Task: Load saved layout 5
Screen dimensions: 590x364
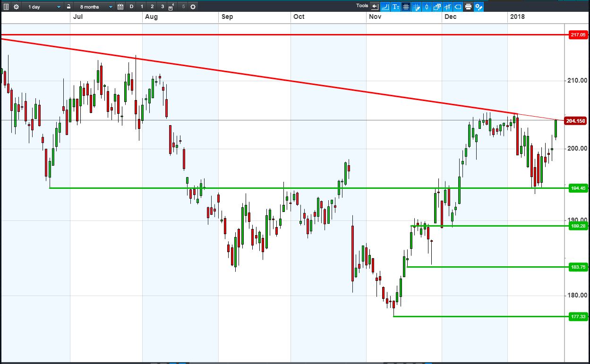Action: pos(183,7)
